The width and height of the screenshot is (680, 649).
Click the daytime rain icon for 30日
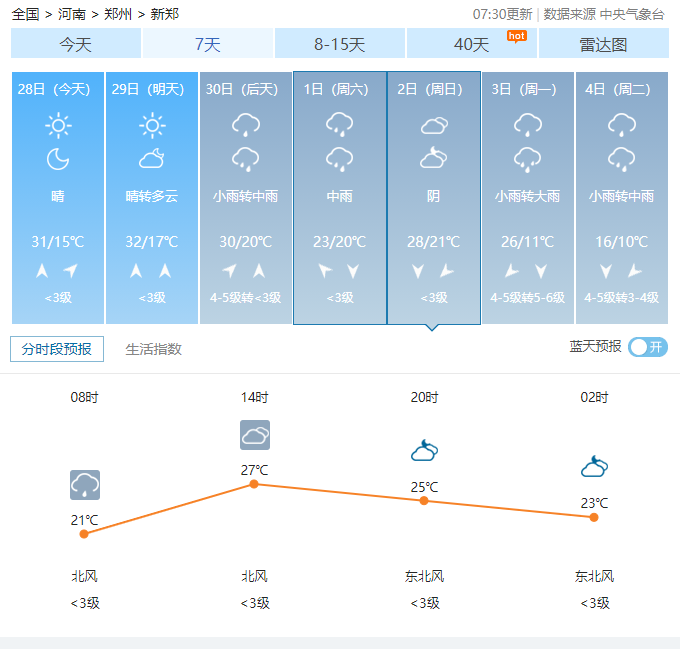point(246,125)
